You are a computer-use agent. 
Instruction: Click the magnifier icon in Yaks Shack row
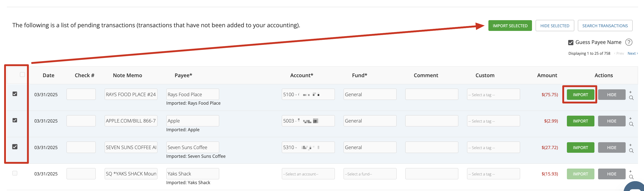(631, 177)
